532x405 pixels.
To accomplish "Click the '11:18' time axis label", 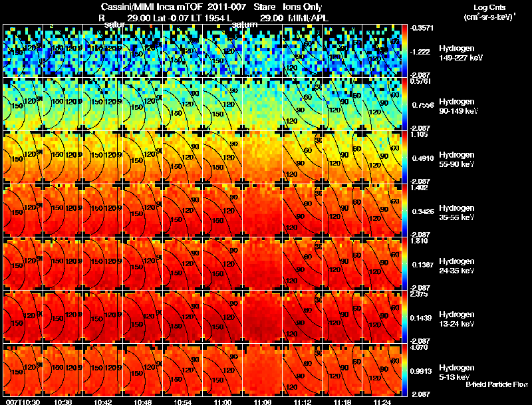I will [x=342, y=402].
